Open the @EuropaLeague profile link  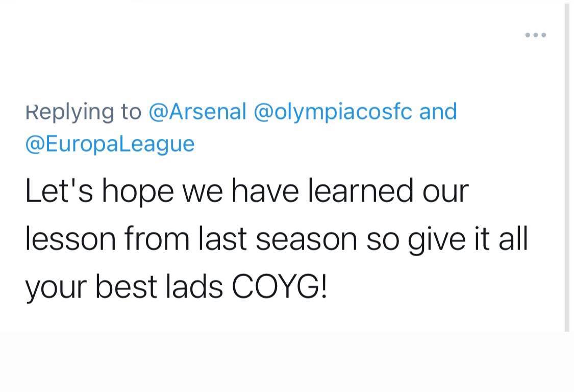110,143
